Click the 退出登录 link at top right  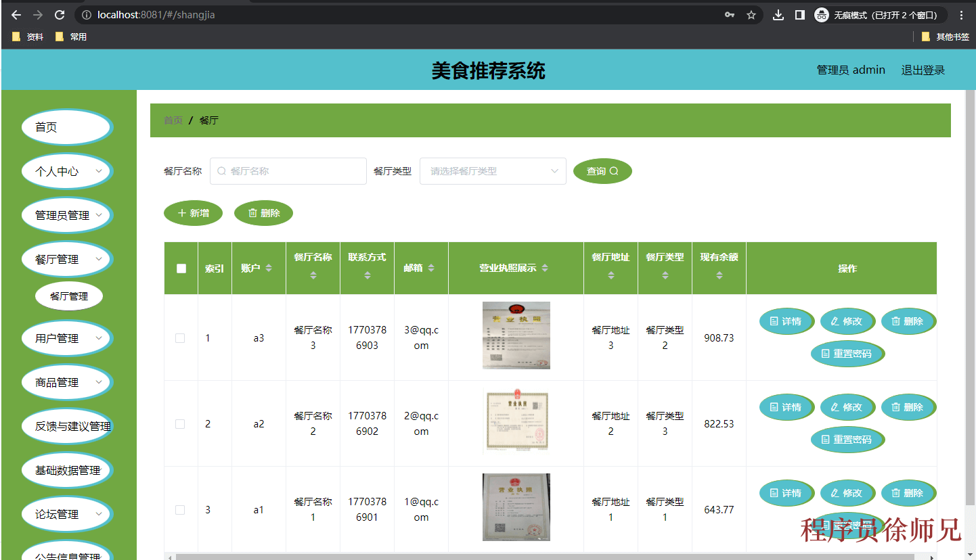point(923,70)
